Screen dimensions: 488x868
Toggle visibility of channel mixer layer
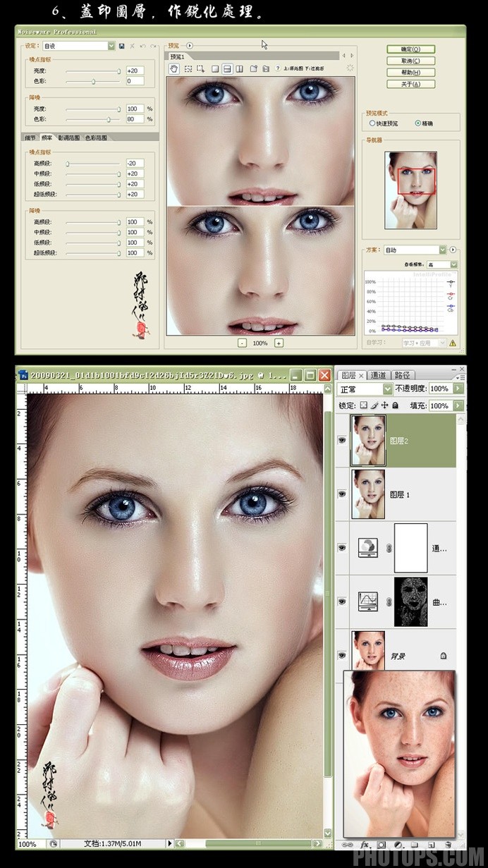coord(342,548)
